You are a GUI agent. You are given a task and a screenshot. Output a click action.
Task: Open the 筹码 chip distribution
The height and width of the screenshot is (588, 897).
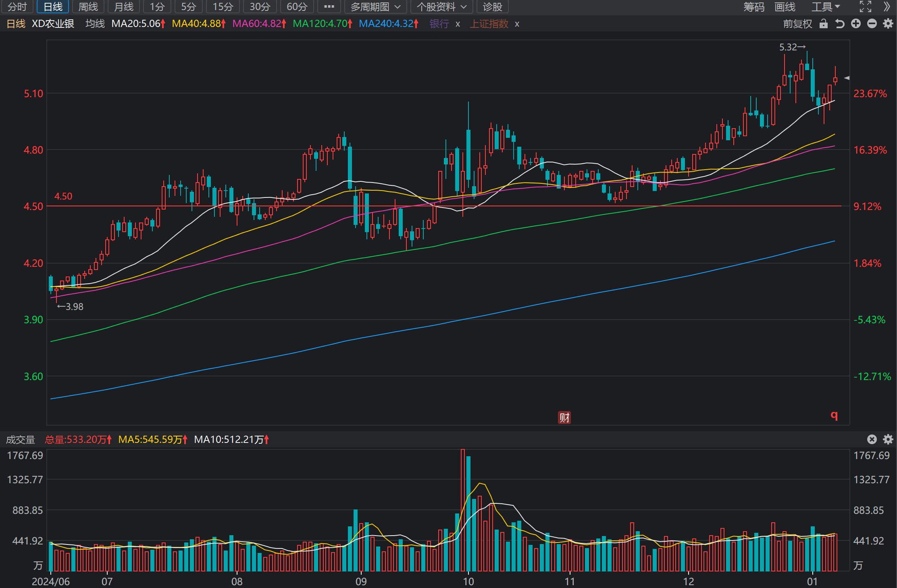click(x=754, y=7)
